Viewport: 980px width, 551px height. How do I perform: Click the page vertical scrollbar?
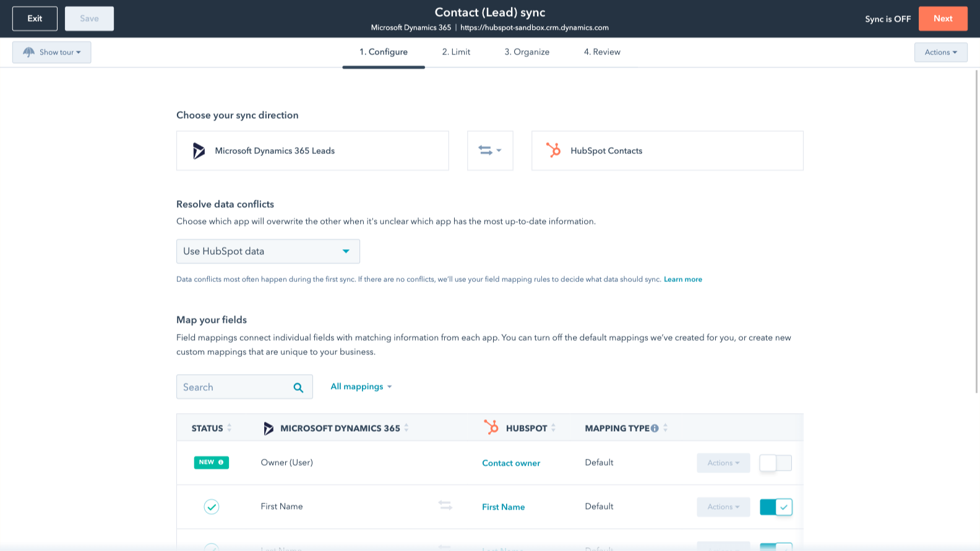pyautogui.click(x=977, y=232)
